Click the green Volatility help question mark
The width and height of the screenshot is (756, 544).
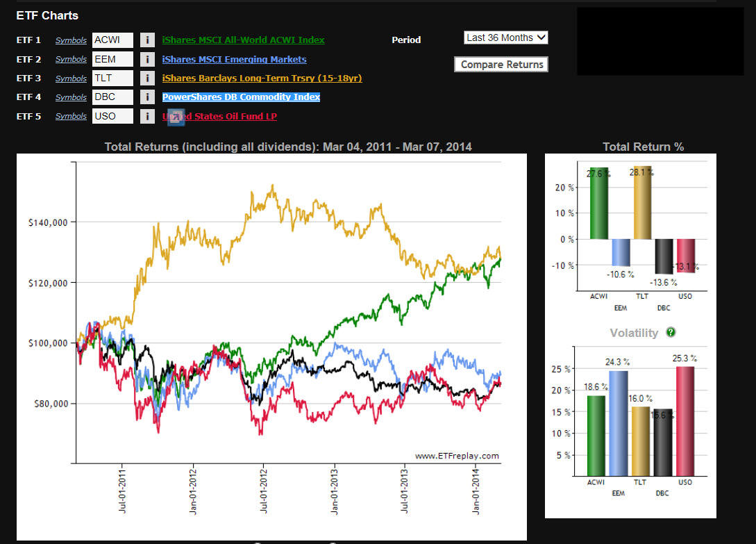pos(671,333)
